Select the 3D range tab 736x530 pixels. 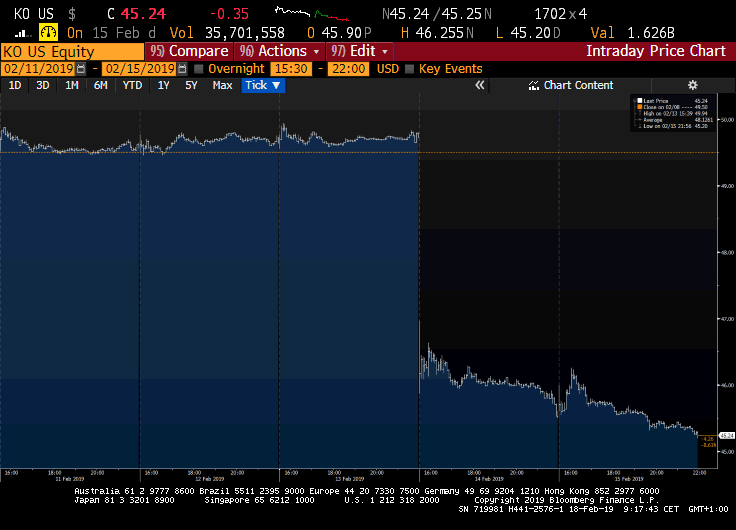click(43, 85)
